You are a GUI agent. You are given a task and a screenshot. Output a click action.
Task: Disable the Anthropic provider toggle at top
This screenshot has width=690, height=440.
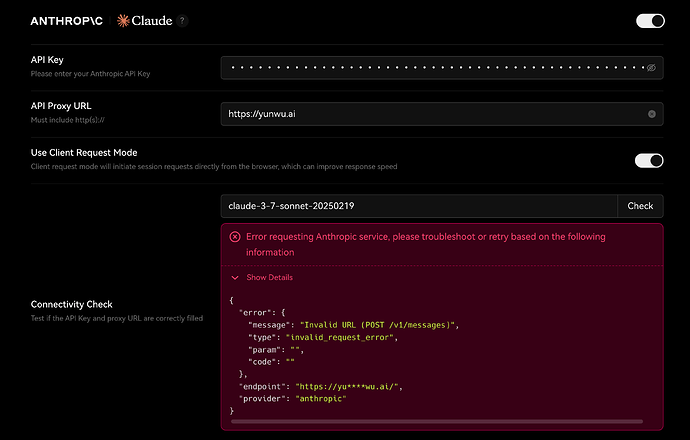pyautogui.click(x=650, y=20)
